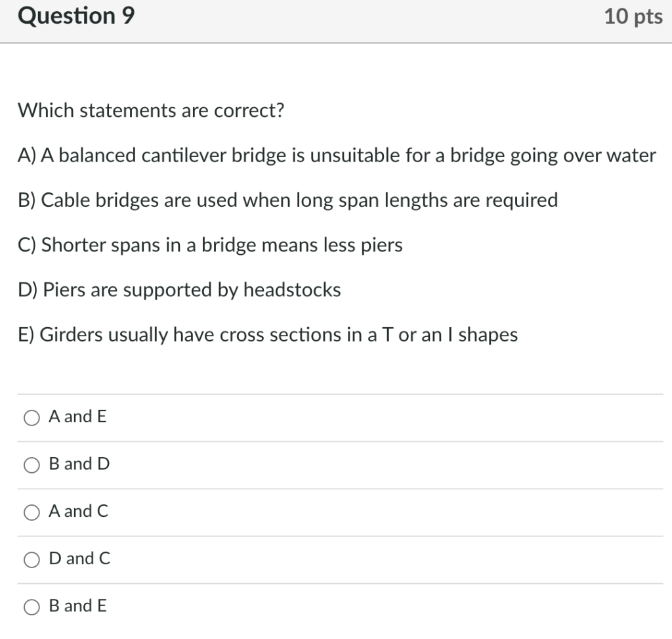Click the 'B and D' answer label text
672x639 pixels.
pyautogui.click(x=79, y=464)
